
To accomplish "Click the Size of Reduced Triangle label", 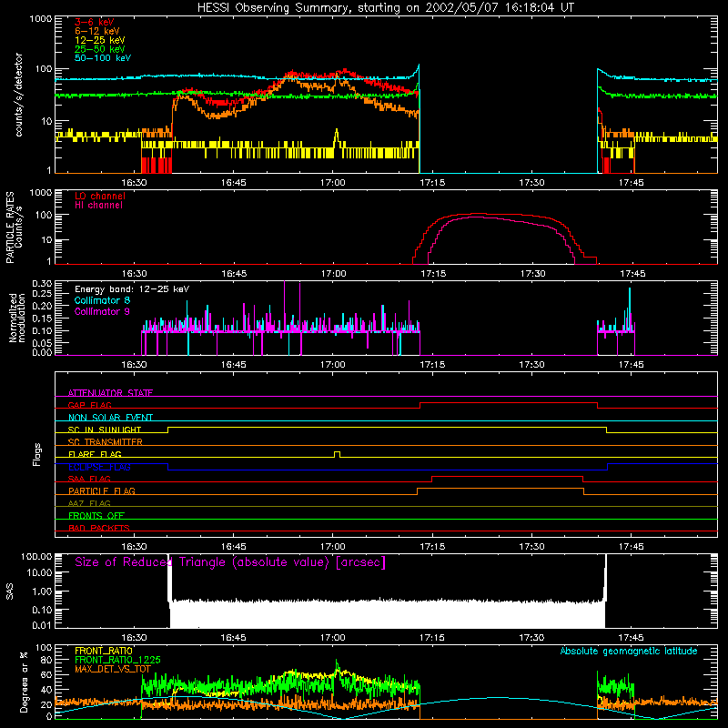I will coord(230,562).
